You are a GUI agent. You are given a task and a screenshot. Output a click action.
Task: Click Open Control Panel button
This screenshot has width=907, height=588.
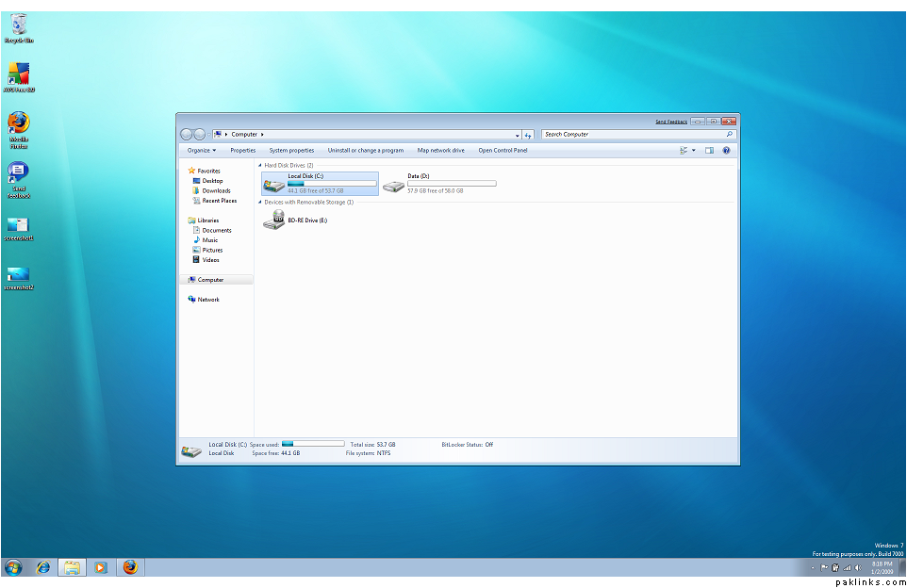503,150
